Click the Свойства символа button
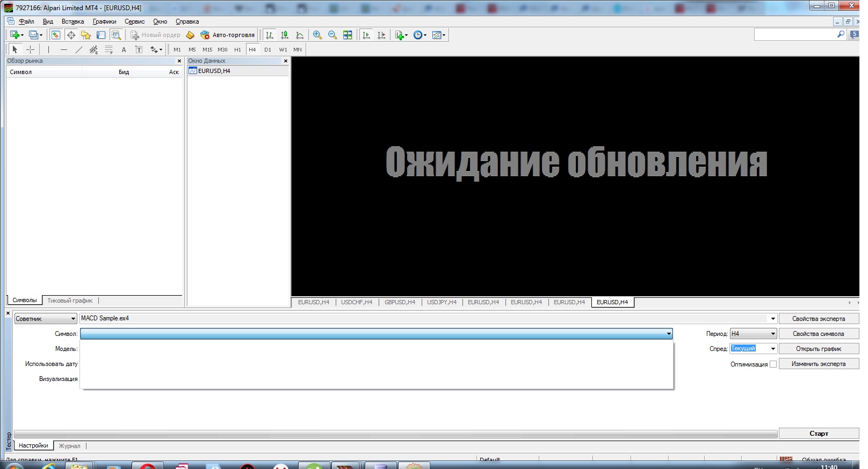868x469 pixels. 819,334
